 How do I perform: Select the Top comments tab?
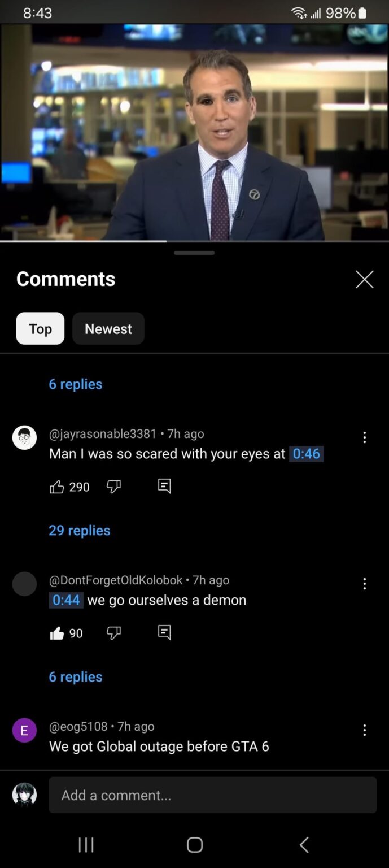[40, 329]
